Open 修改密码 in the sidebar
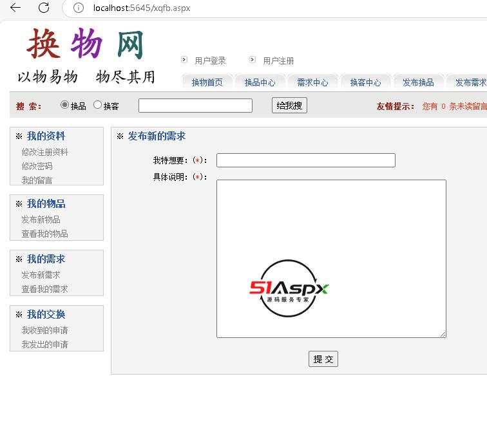Viewport: 487px width, 448px height. [37, 166]
